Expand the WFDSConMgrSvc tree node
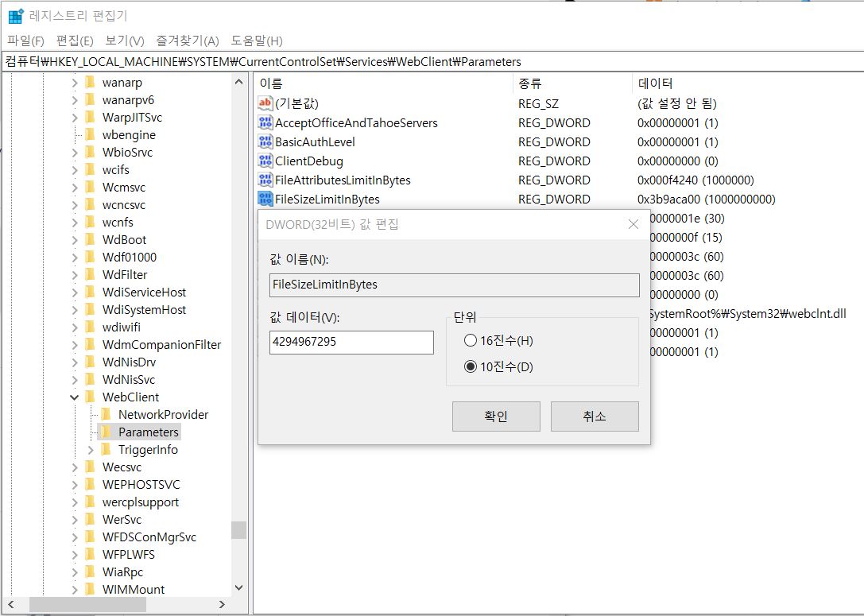This screenshot has width=864, height=616. click(75, 537)
